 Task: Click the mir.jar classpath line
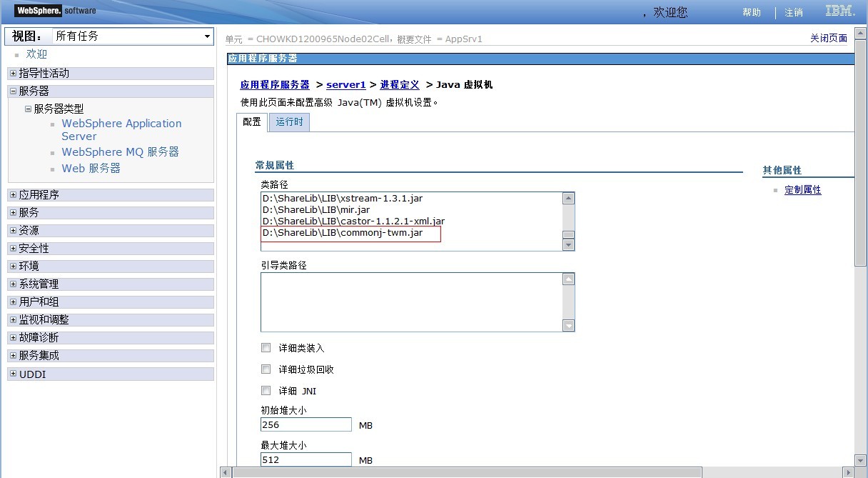click(x=316, y=210)
